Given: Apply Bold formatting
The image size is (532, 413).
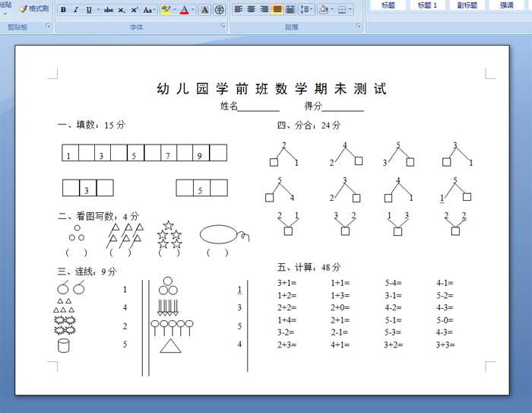Looking at the screenshot, I should 63,10.
